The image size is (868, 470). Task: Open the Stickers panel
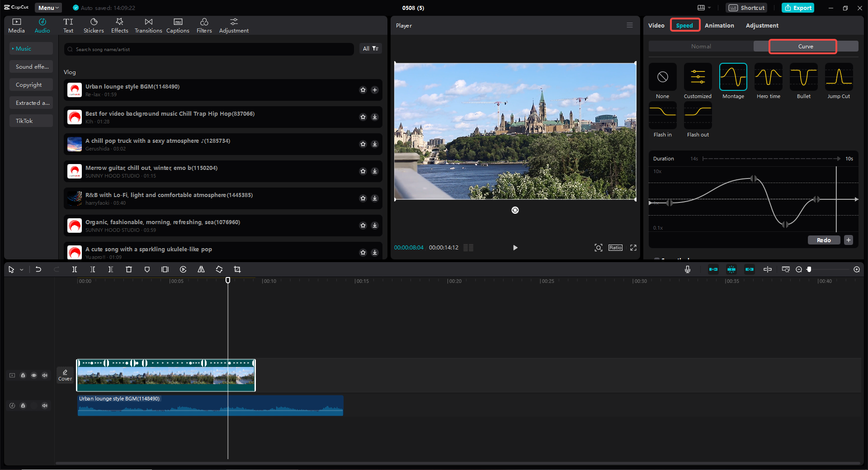pos(94,25)
